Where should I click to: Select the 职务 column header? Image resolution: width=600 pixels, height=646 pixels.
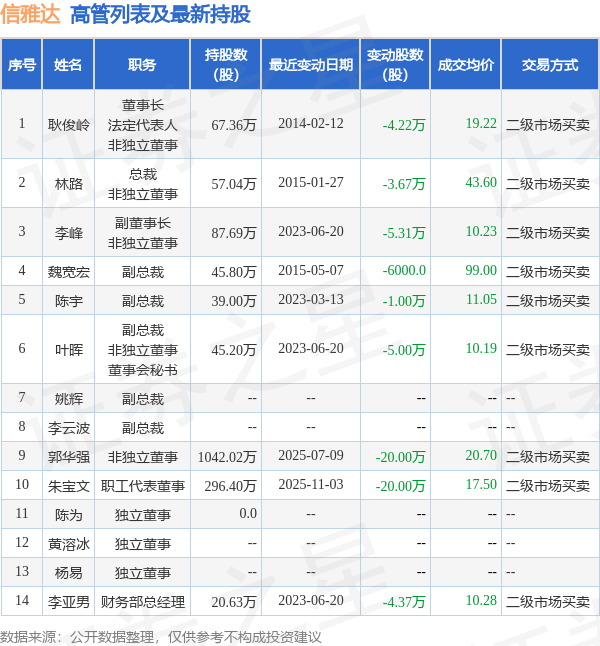(x=142, y=65)
